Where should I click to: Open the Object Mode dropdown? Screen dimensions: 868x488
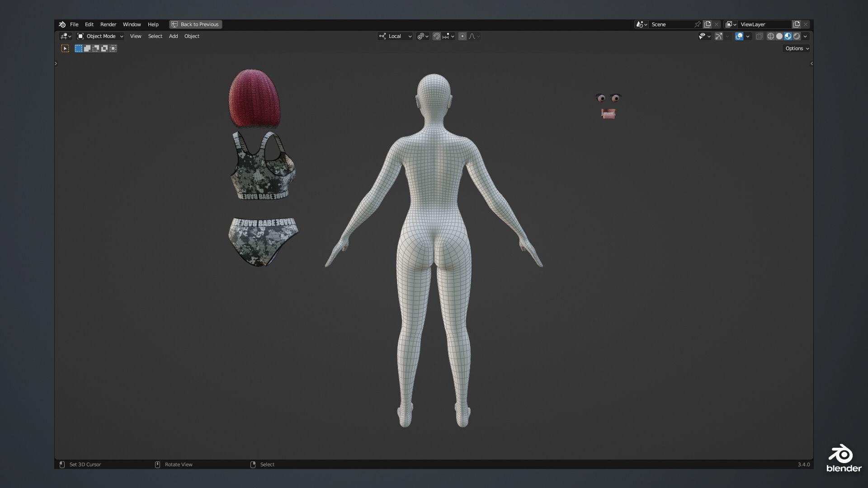tap(100, 36)
